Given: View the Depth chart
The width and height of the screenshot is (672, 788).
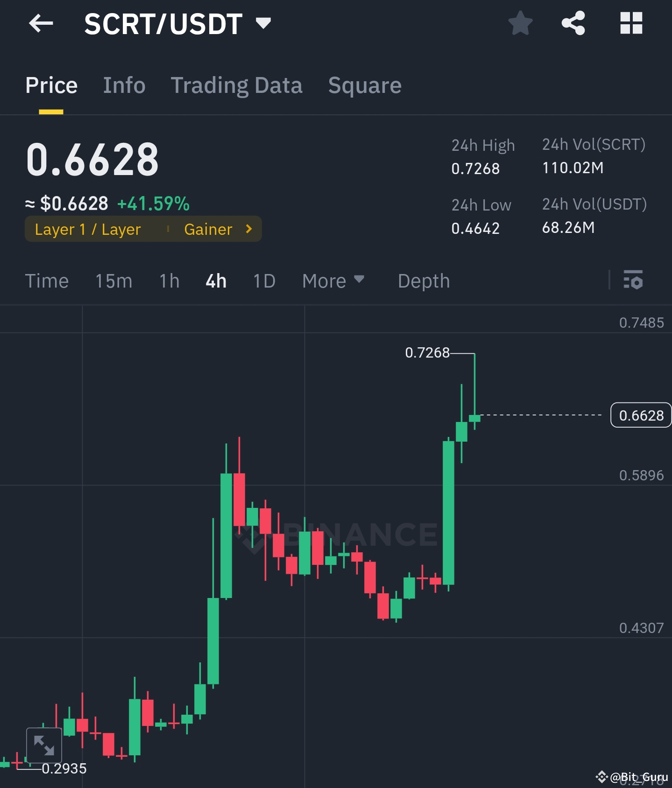Looking at the screenshot, I should (x=423, y=281).
